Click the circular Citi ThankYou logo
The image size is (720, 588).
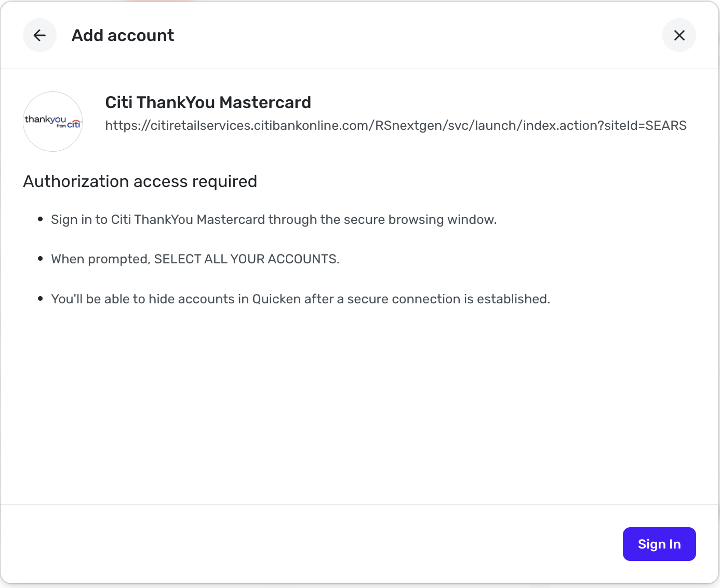[53, 122]
